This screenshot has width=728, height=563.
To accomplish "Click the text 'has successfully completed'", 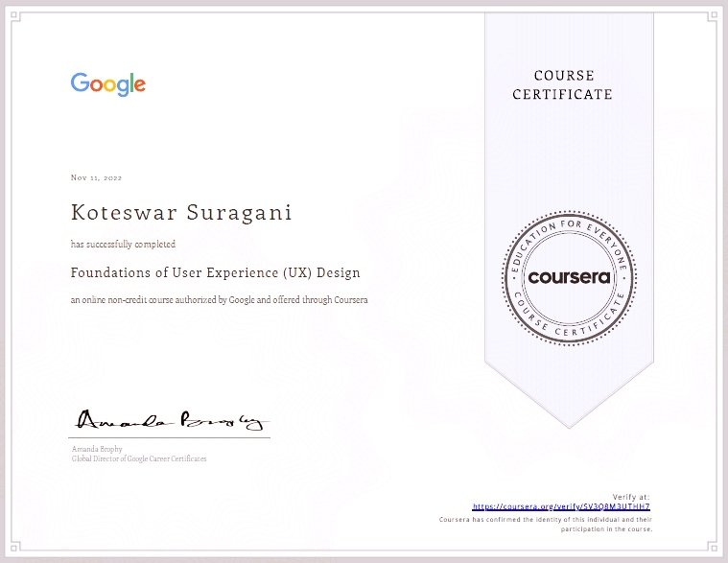I will coord(123,245).
